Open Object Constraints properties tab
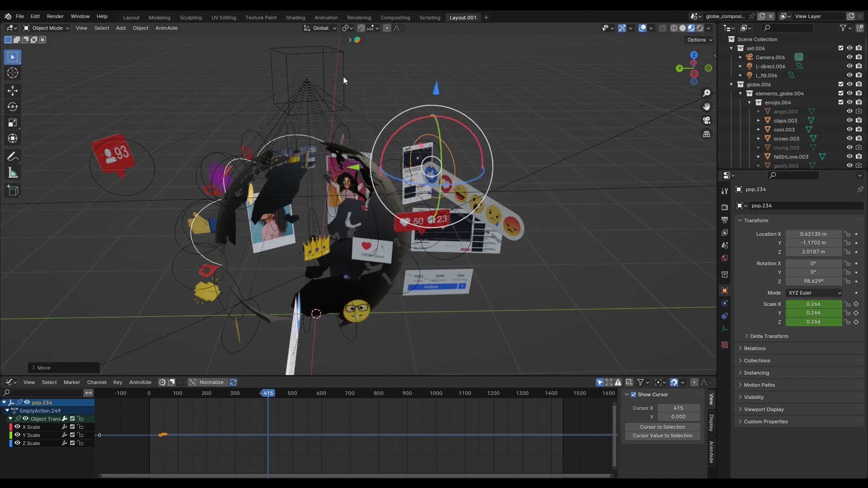This screenshot has height=488, width=868. pos(724,316)
